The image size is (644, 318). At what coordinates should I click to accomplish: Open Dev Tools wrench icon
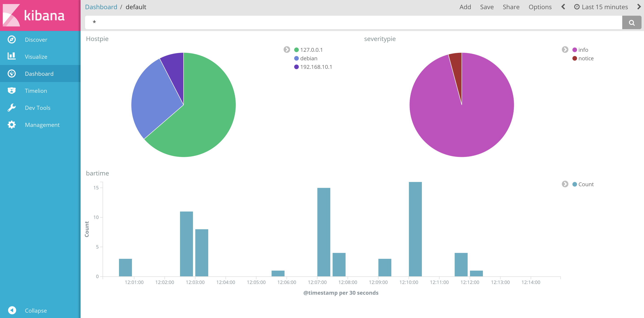click(x=11, y=108)
